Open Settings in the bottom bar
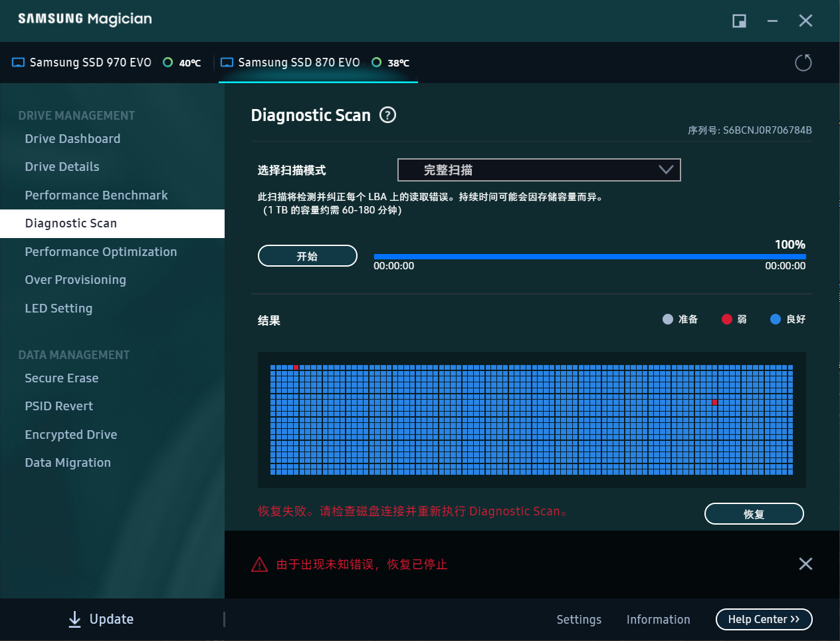The image size is (840, 641). [579, 619]
